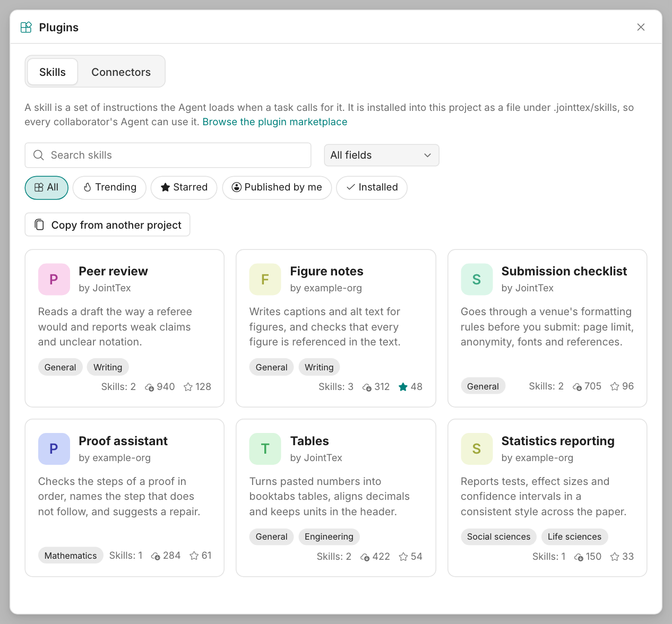Click the copy icon on Copy from another project
Image resolution: width=672 pixels, height=624 pixels.
(x=39, y=224)
